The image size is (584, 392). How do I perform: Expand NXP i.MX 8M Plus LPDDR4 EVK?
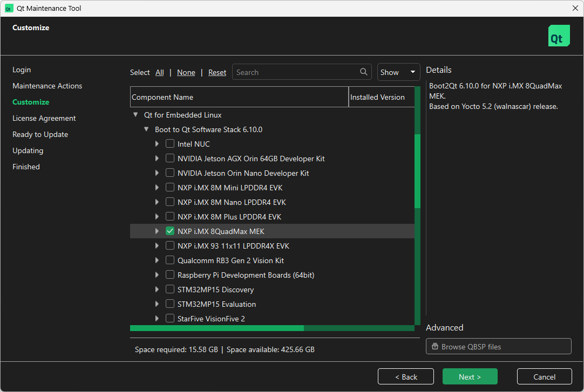point(157,216)
